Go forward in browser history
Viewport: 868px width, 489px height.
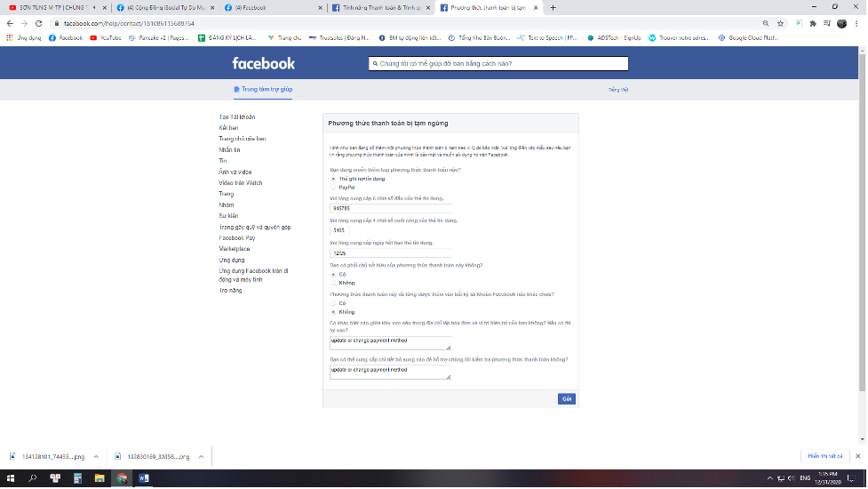click(24, 23)
